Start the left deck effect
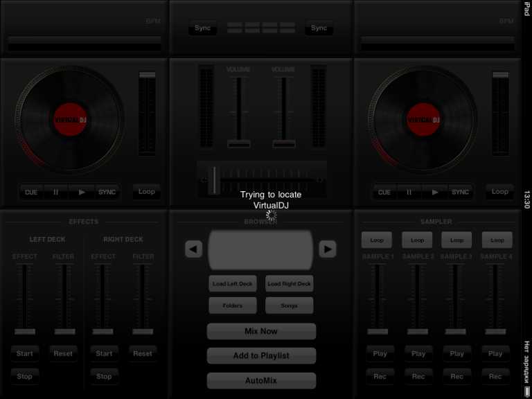The image size is (532, 399). point(25,353)
